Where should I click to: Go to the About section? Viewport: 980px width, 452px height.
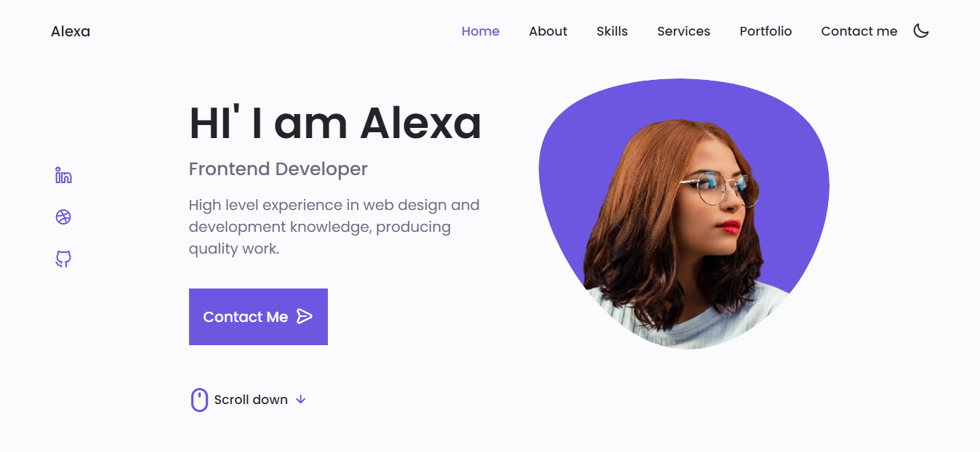tap(548, 31)
